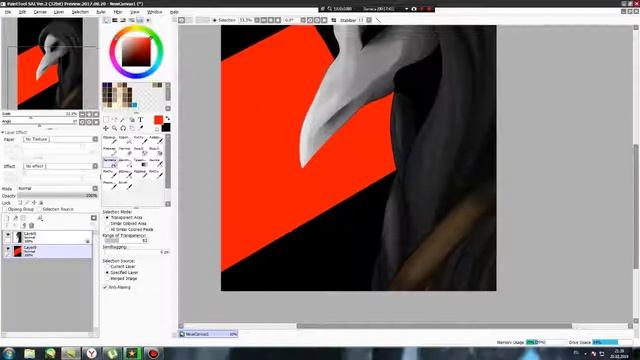Adjust the layer Opacity slider
The width and height of the screenshot is (640, 360).
(58, 196)
